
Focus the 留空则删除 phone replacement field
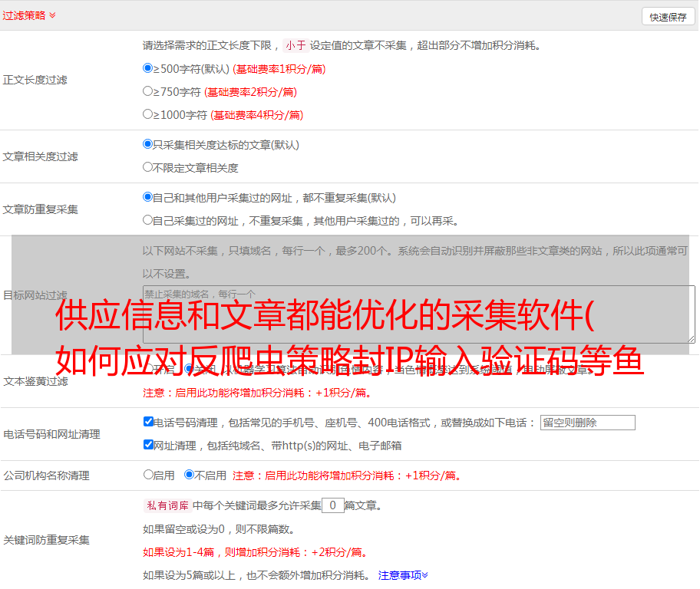coord(587,423)
